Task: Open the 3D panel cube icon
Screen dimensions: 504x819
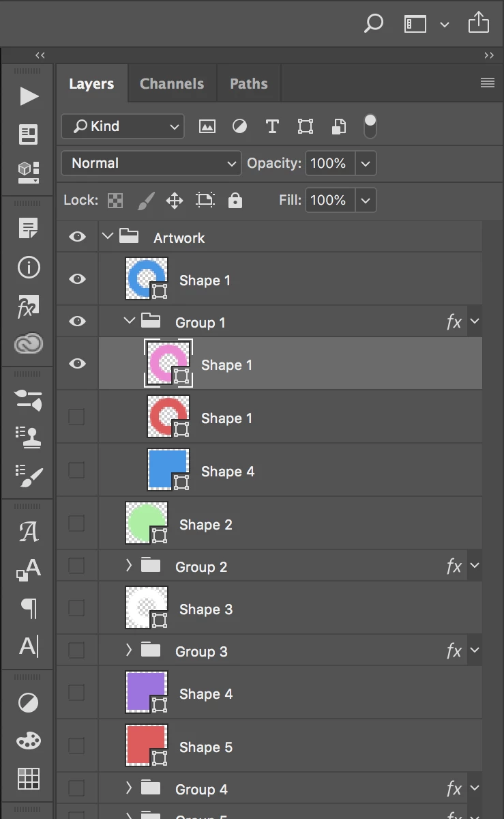Action: click(x=29, y=173)
